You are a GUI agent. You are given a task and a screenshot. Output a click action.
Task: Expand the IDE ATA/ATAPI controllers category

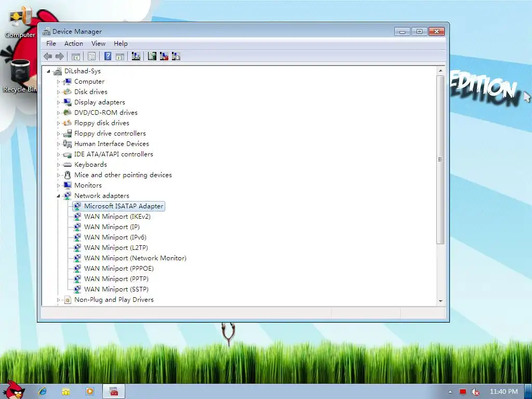coord(58,154)
